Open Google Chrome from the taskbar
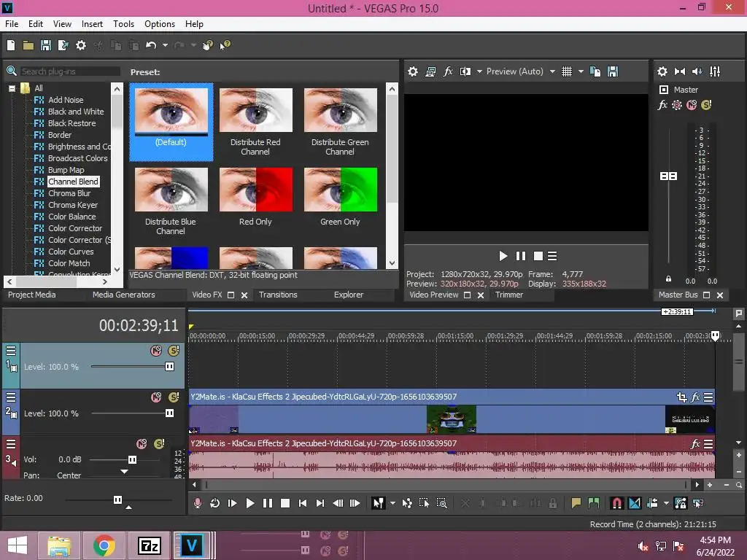Viewport: 747px width, 560px height. coord(104,545)
